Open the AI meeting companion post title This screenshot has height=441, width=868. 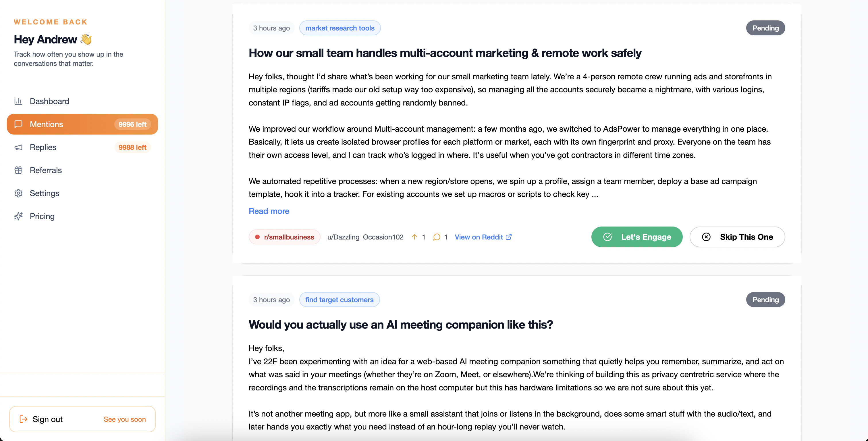click(x=401, y=325)
